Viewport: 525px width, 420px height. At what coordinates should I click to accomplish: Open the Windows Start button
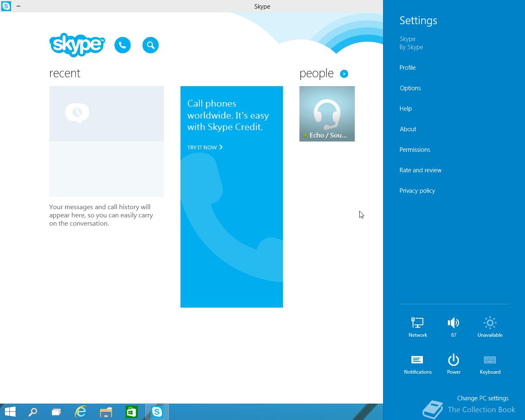click(10, 412)
